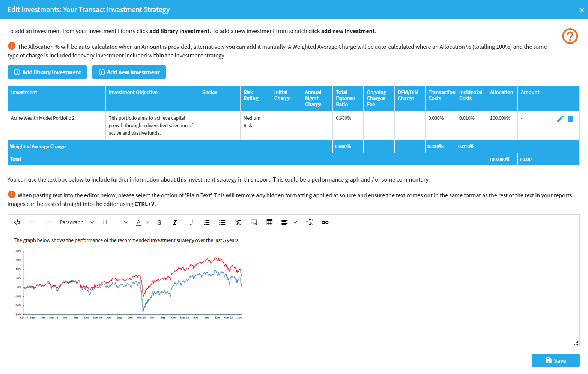588x374 pixels.
Task: Delete Acme Wealth Model Portfolio 2 row
Action: (570, 119)
